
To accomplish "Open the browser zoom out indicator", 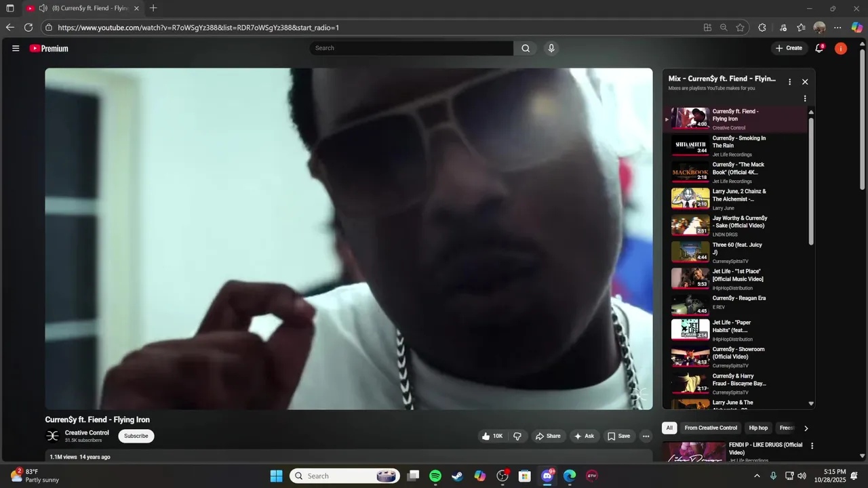I will [x=724, y=28].
